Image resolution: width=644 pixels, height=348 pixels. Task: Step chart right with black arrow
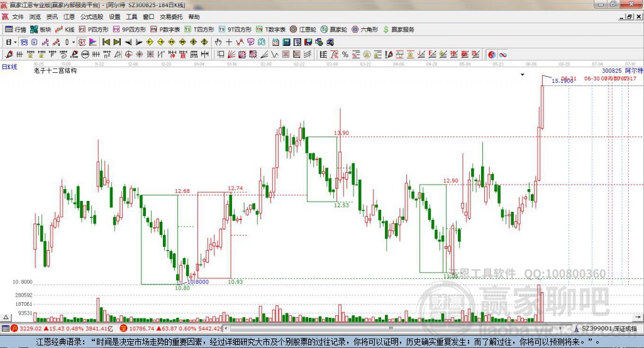pos(139,42)
